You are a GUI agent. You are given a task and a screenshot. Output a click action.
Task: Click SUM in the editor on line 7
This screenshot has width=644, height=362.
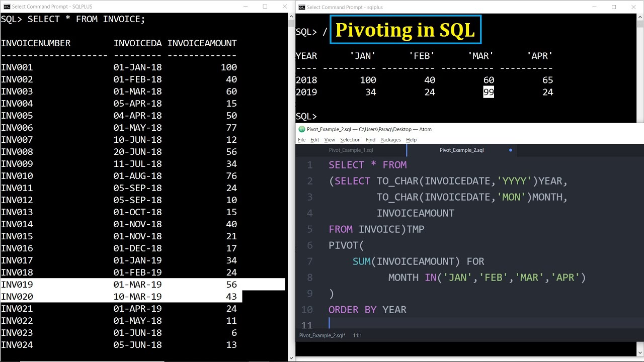pyautogui.click(x=362, y=261)
